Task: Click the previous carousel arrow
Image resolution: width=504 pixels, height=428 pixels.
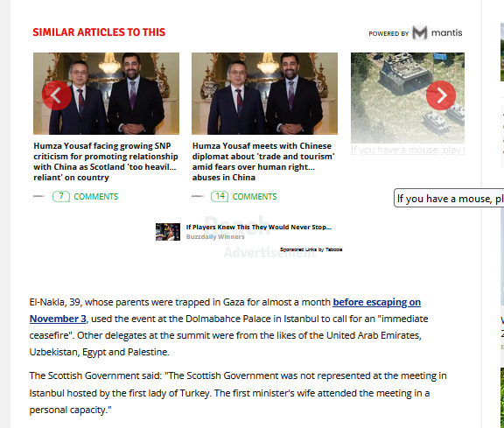Action: (57, 95)
